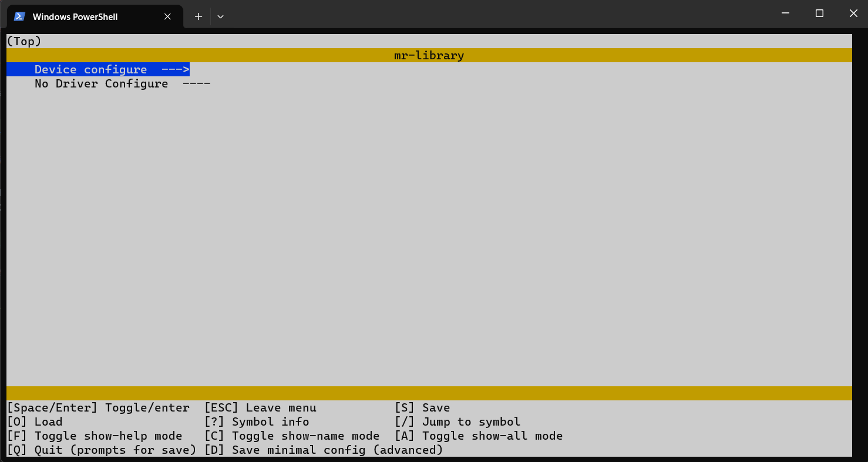Click the window maximize icon

click(x=819, y=13)
